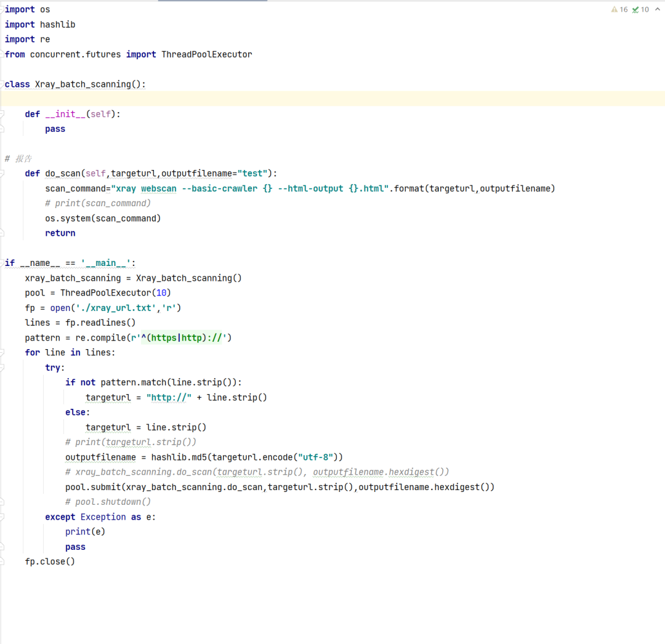Click the pass statement under __init__
This screenshot has width=665, height=644.
click(55, 129)
